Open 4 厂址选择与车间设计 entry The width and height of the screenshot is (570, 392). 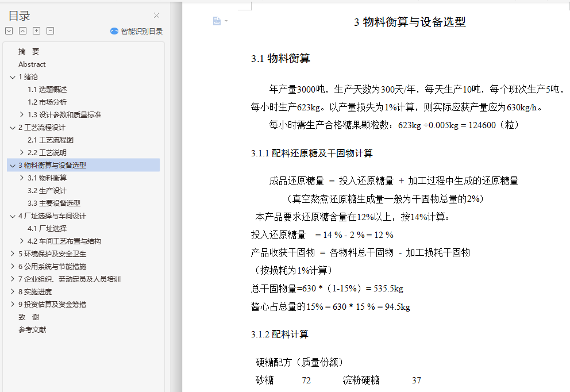point(52,216)
